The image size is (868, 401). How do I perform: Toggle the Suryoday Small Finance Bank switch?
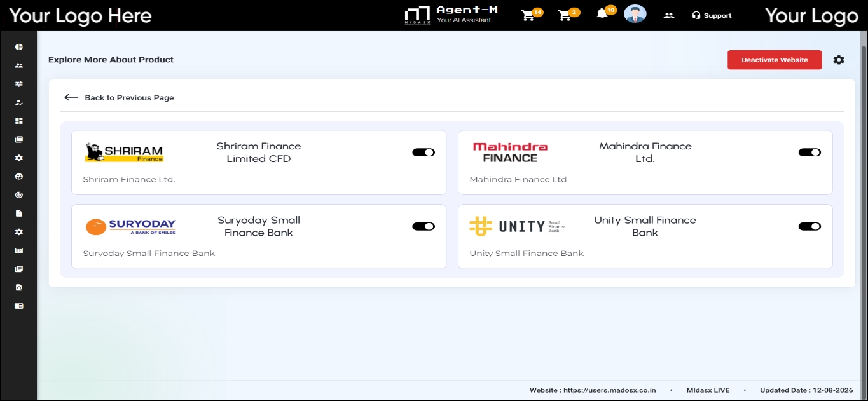(x=424, y=226)
